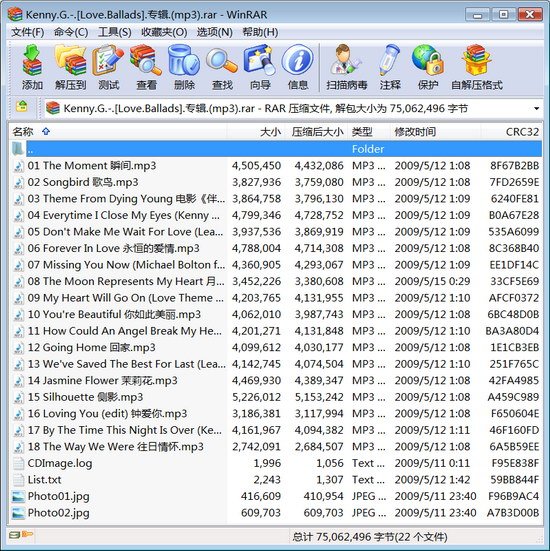
Task: Open the 帮助(H) menu
Action: coord(260,32)
